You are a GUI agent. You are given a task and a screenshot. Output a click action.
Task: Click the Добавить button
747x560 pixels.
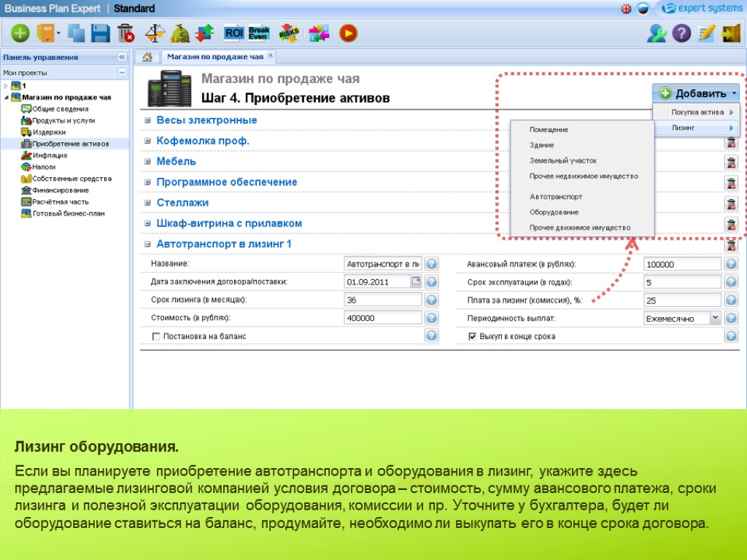[696, 93]
